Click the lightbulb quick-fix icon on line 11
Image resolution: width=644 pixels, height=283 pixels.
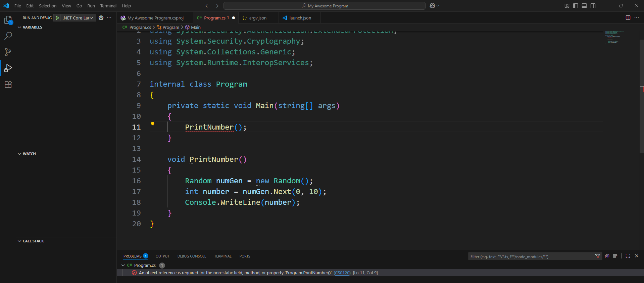152,124
